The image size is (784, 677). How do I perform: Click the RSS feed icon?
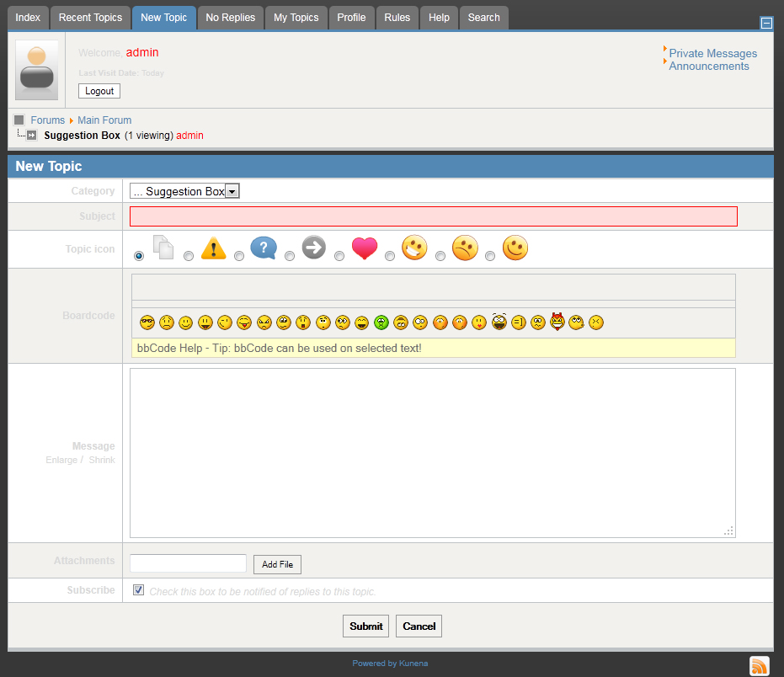tap(759, 665)
